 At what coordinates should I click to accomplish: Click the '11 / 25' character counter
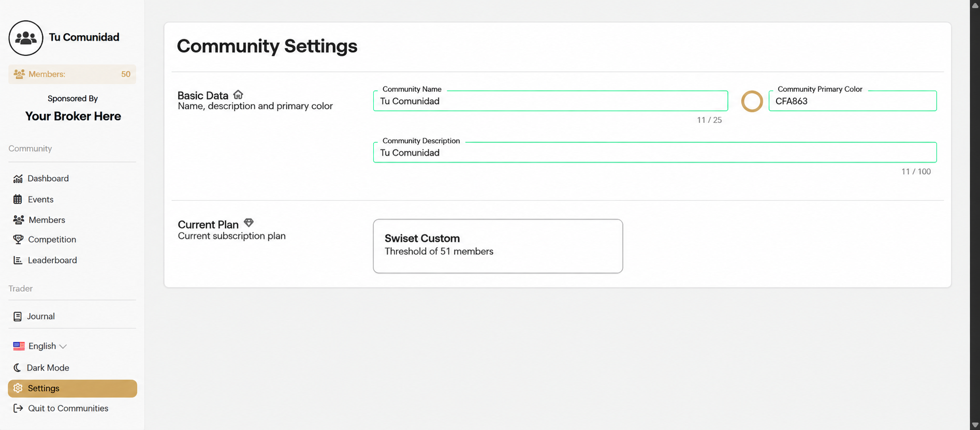point(709,120)
